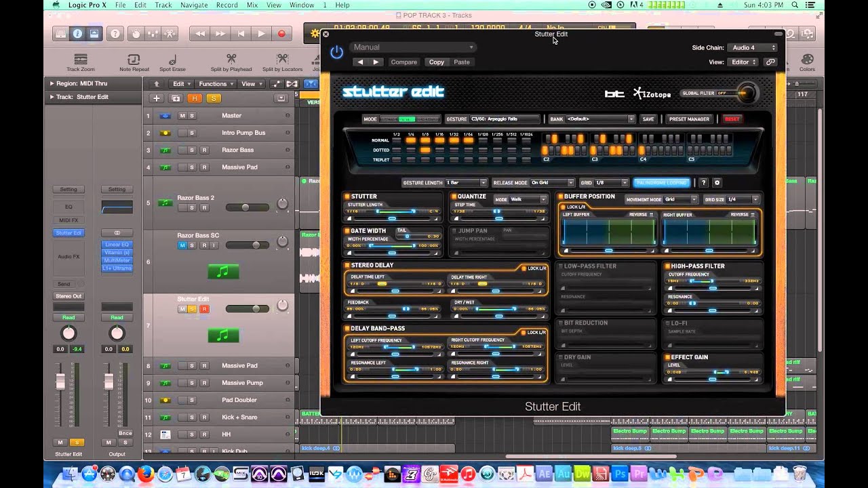Click the add track plus button
The width and height of the screenshot is (868, 488).
(x=156, y=98)
